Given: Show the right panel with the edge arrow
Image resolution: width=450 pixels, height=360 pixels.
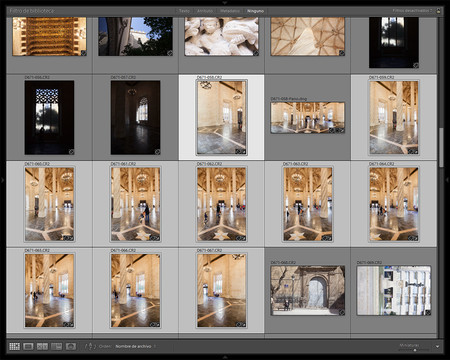Looking at the screenshot, I should (447, 180).
